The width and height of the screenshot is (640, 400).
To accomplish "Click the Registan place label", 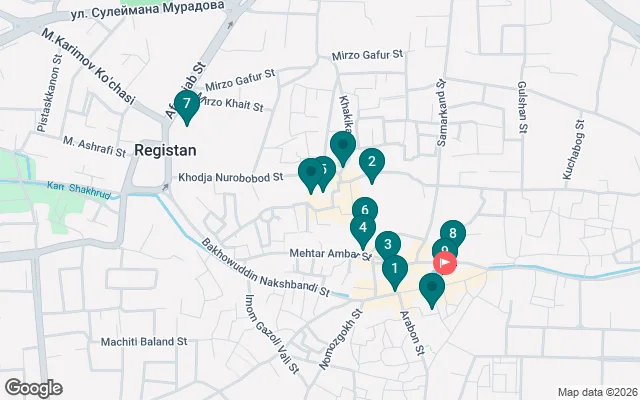I will pos(163,149).
